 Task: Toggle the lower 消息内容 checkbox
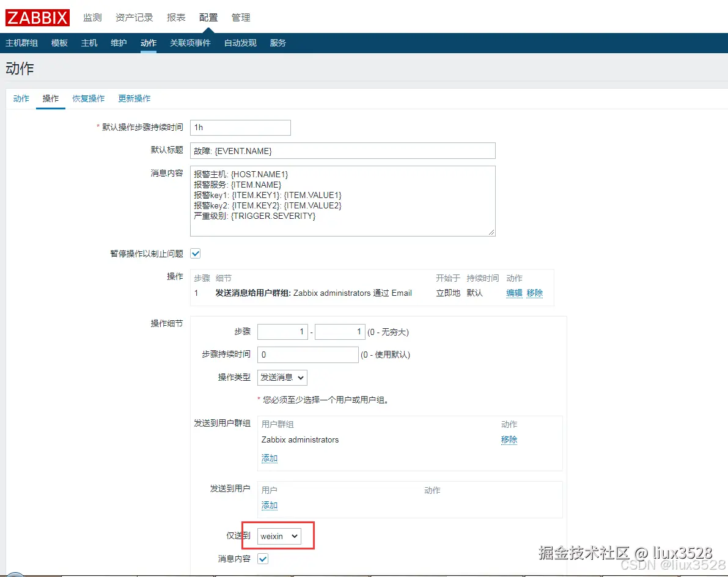point(263,559)
